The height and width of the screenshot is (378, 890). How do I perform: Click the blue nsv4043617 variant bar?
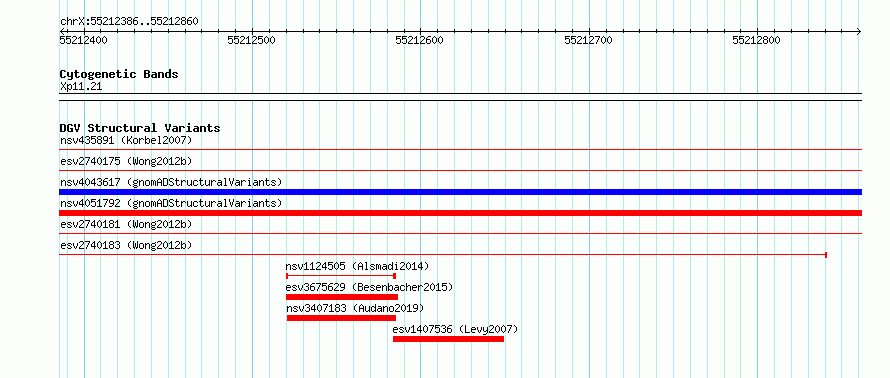tap(460, 192)
